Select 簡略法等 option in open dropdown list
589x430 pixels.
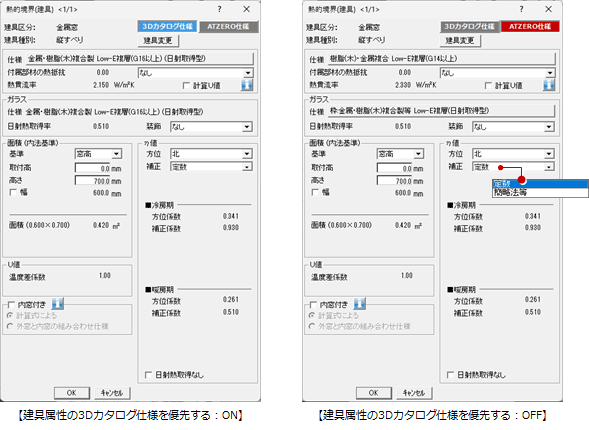(x=540, y=193)
